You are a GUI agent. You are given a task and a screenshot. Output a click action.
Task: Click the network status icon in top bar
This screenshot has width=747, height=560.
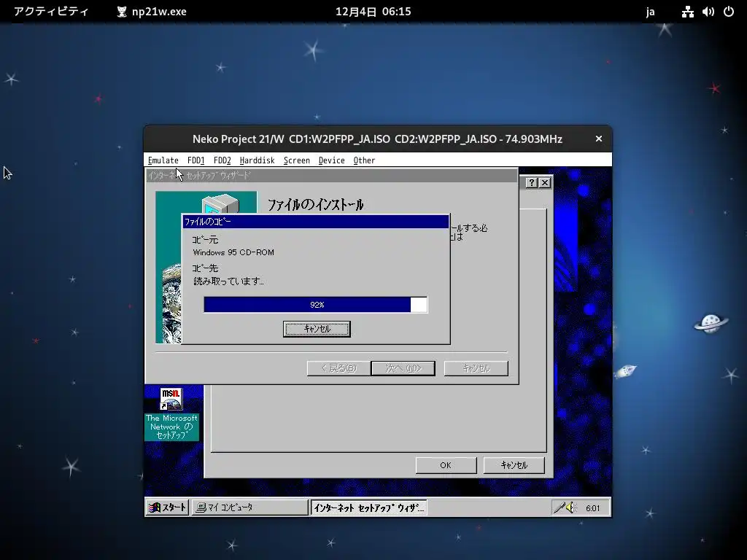[x=687, y=12]
